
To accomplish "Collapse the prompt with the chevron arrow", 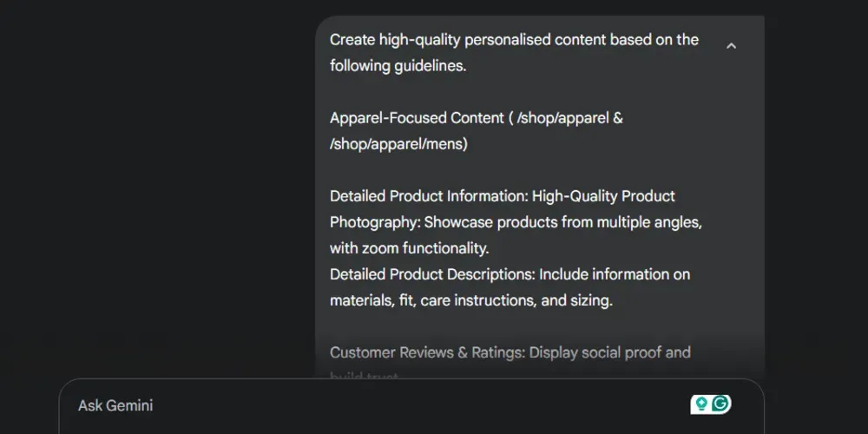I will [x=731, y=46].
